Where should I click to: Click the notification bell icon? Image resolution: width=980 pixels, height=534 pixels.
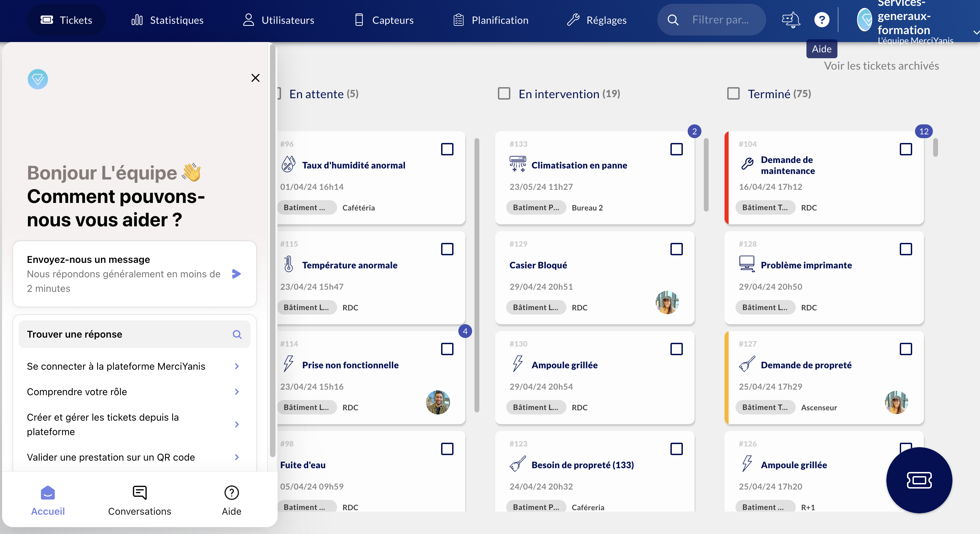coord(791,20)
